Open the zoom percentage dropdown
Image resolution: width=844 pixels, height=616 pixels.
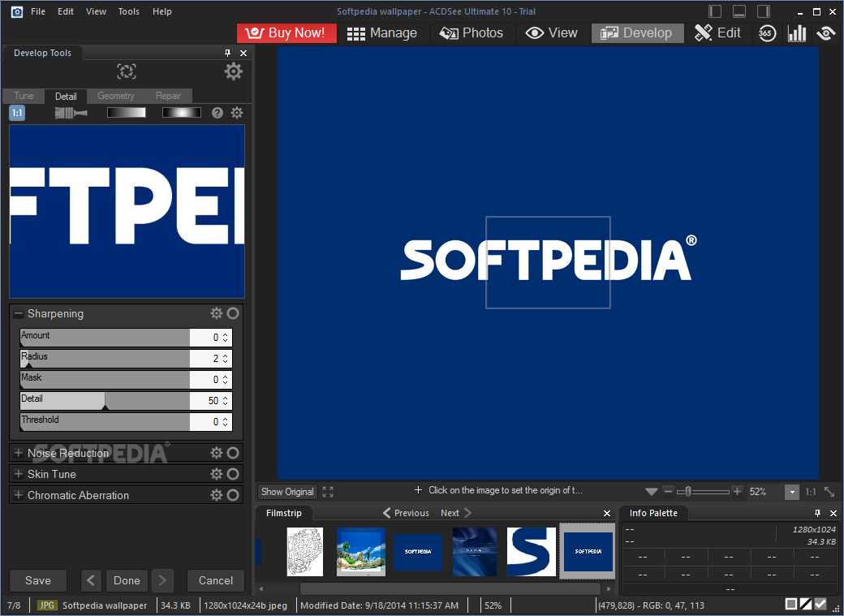(x=792, y=492)
